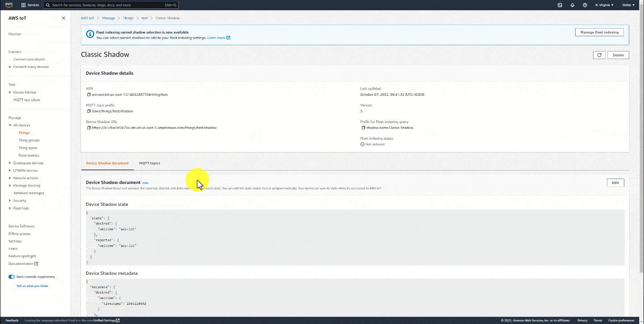Open Learn more via external link icon
Viewport: 644px width, 324px height.
click(229, 38)
